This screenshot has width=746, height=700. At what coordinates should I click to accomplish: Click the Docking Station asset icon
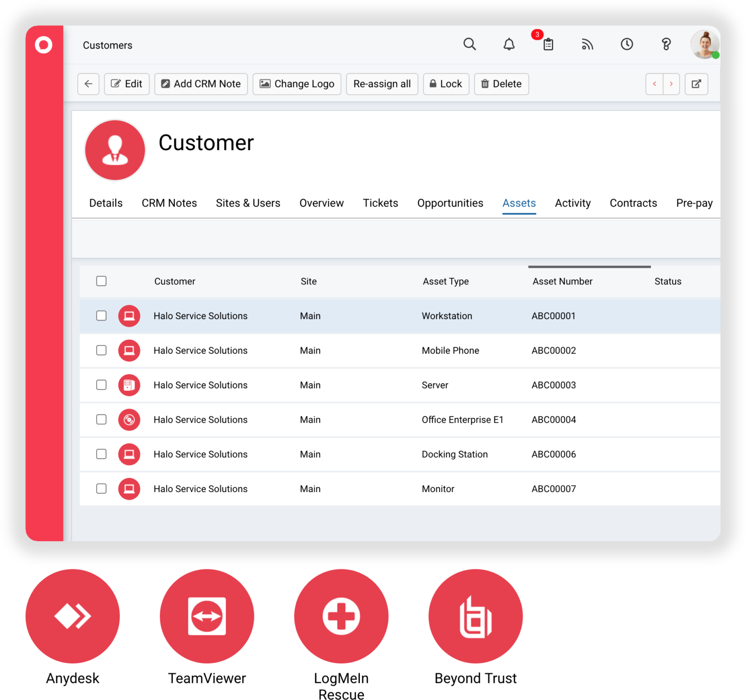pos(129,454)
